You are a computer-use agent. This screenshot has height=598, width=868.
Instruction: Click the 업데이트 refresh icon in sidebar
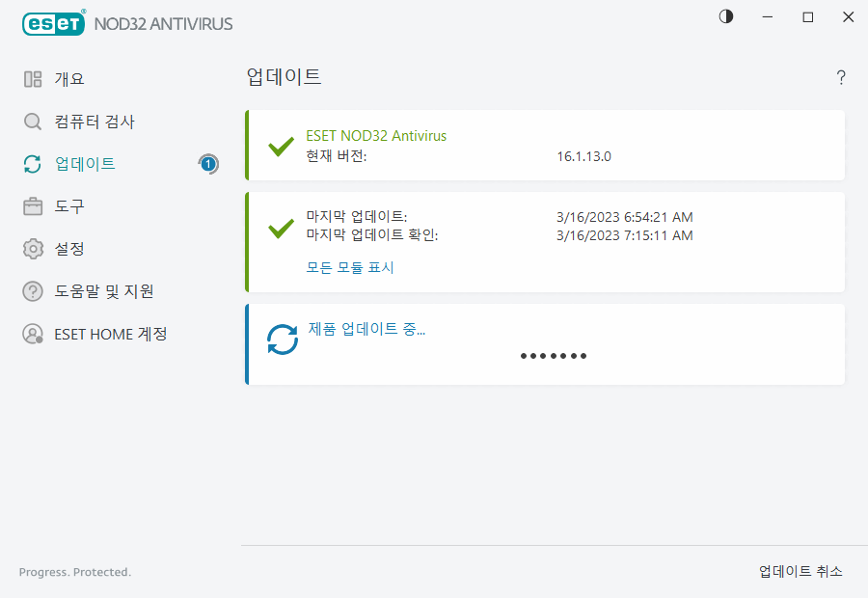pos(32,164)
